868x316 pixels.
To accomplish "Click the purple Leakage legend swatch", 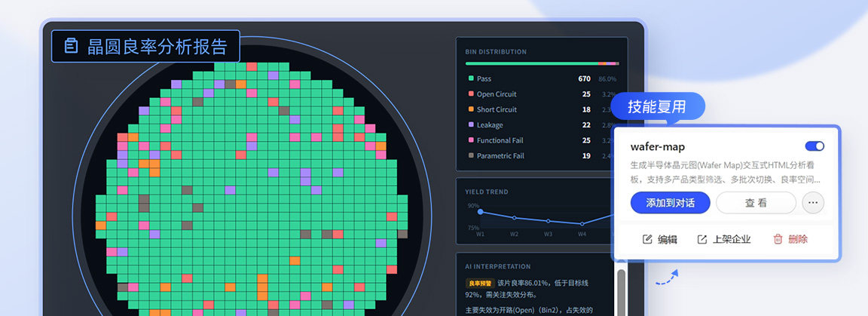I will (470, 125).
